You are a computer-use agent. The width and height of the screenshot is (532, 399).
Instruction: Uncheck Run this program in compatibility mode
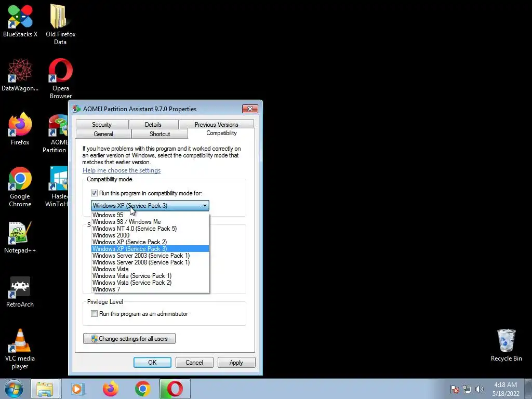tap(94, 193)
